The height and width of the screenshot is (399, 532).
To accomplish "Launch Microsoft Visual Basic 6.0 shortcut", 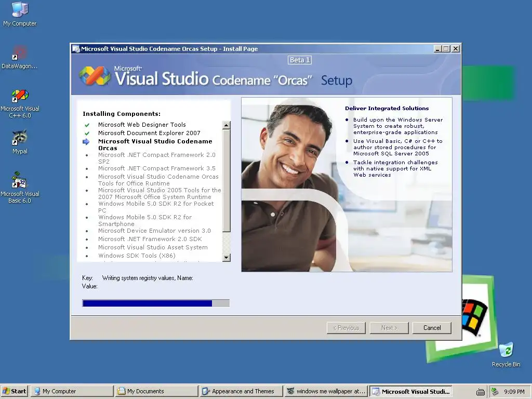I will 20,188.
